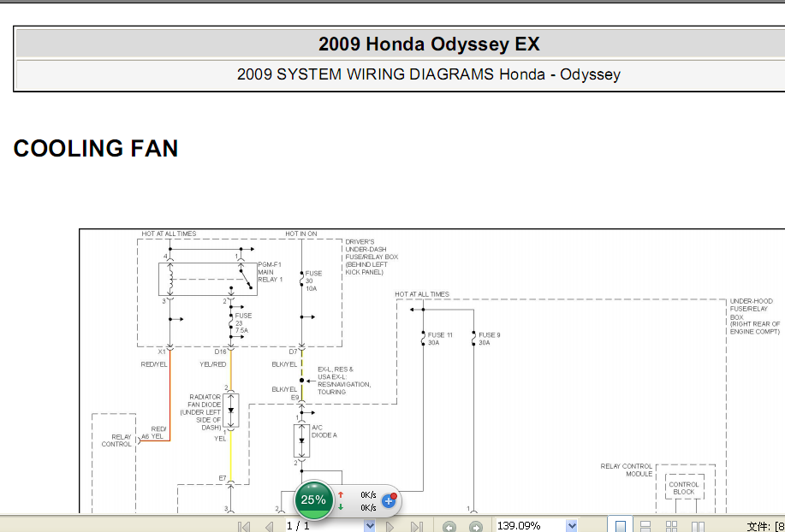The width and height of the screenshot is (785, 532).
Task: Click the UNDER-HOOD FUSE/RELAY BOX label
Action: (x=754, y=316)
